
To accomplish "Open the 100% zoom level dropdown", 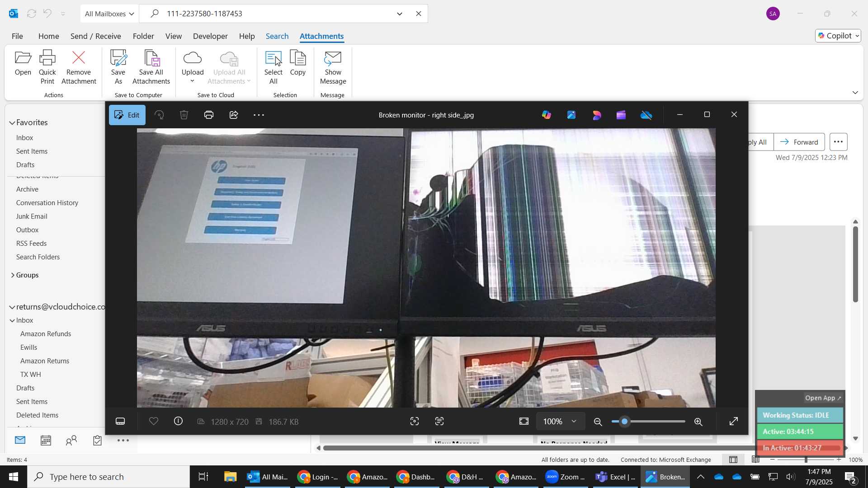I will tap(560, 421).
